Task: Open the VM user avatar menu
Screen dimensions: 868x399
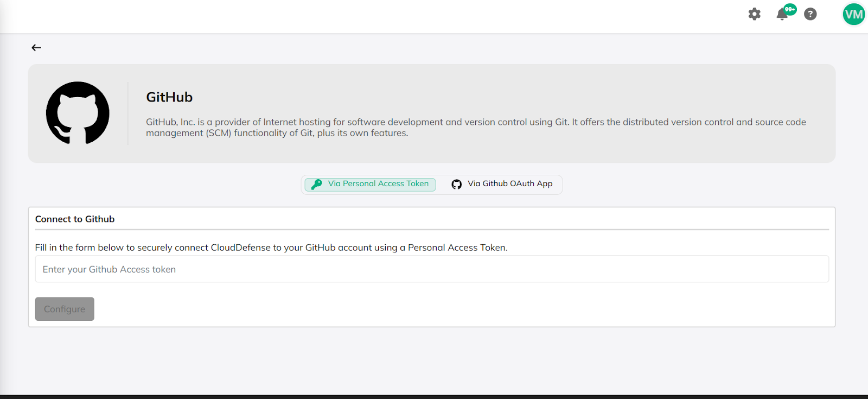Action: (x=853, y=14)
